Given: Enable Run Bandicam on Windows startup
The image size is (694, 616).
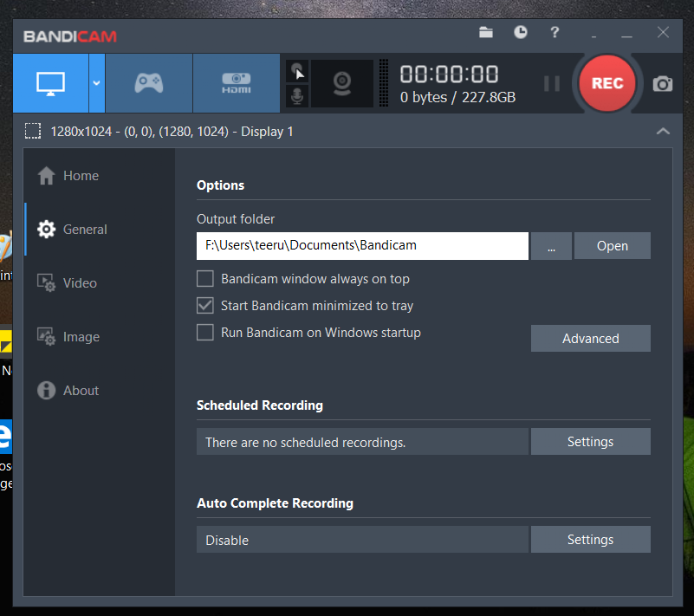Looking at the screenshot, I should (205, 333).
